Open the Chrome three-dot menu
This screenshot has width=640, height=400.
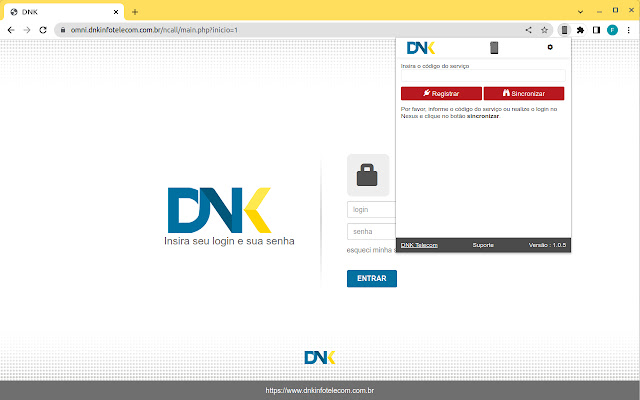point(629,30)
